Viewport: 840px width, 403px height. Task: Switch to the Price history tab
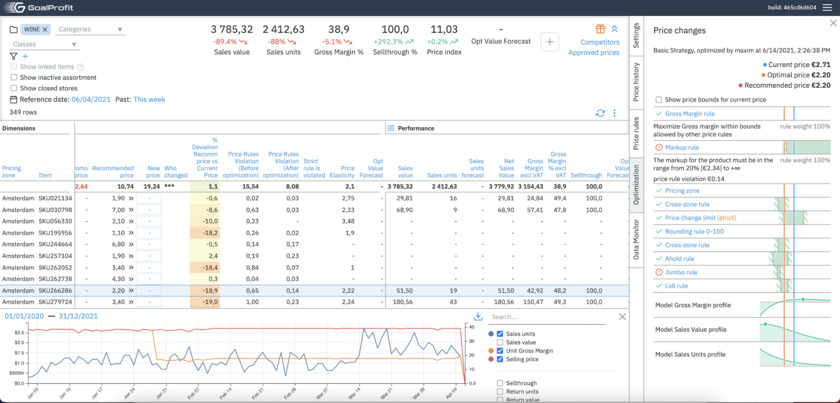click(636, 82)
